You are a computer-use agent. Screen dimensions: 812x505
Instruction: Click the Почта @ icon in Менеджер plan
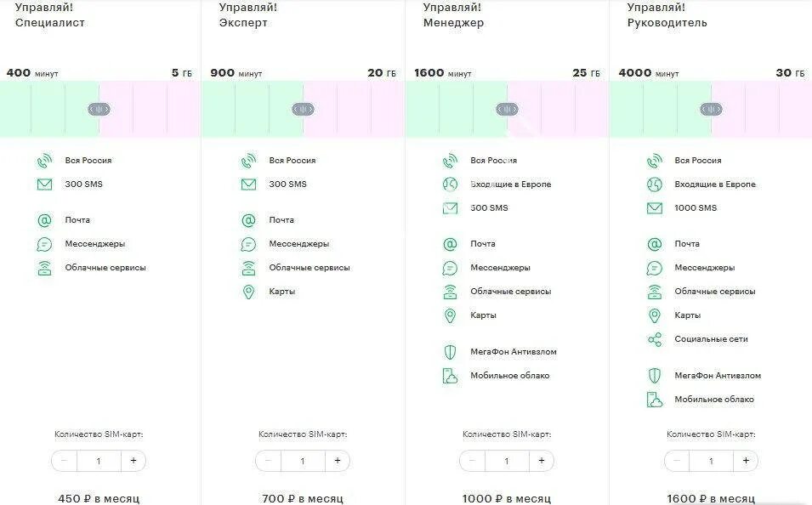point(450,244)
